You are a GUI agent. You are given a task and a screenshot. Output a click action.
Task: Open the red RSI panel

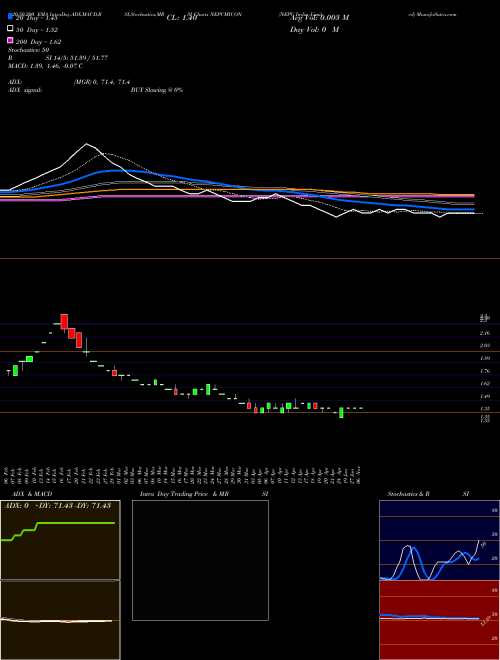(439, 620)
